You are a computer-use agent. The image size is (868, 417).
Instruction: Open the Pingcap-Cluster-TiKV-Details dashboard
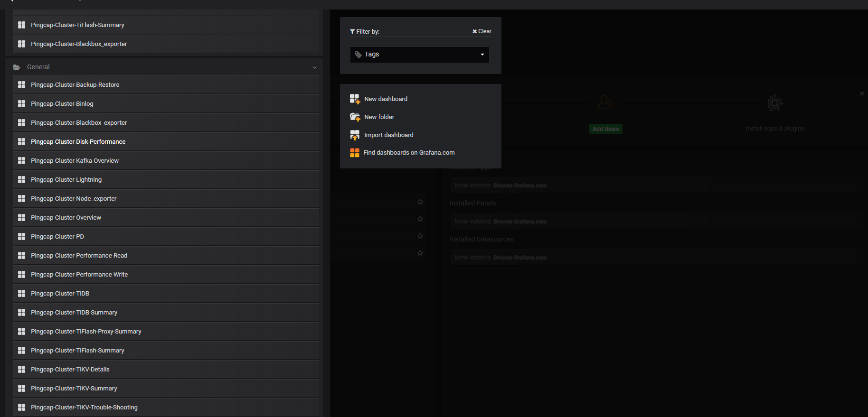pyautogui.click(x=166, y=370)
